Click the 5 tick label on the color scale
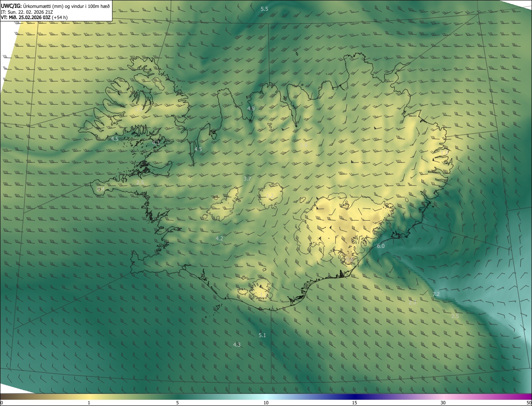This screenshot has height=406, width=532. [x=177, y=403]
